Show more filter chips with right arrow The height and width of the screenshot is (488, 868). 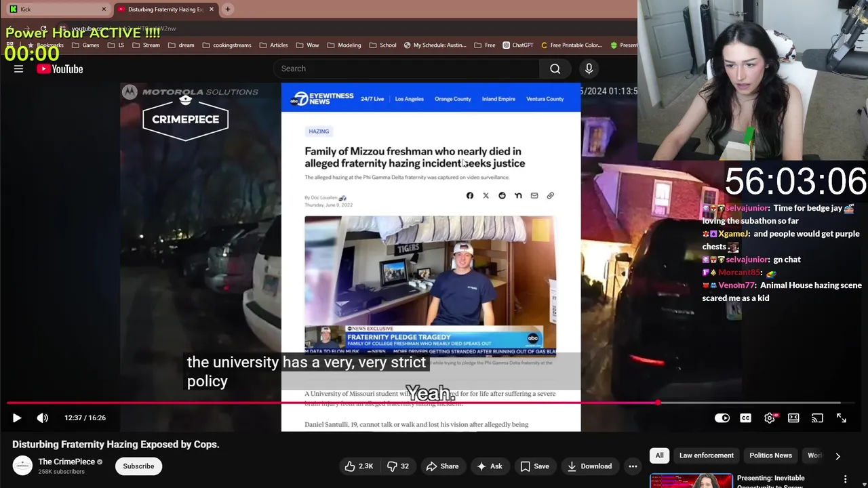point(837,456)
